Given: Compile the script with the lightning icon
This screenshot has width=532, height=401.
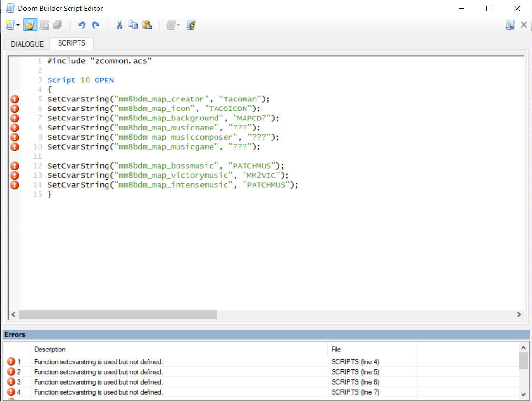Looking at the screenshot, I should [191, 25].
